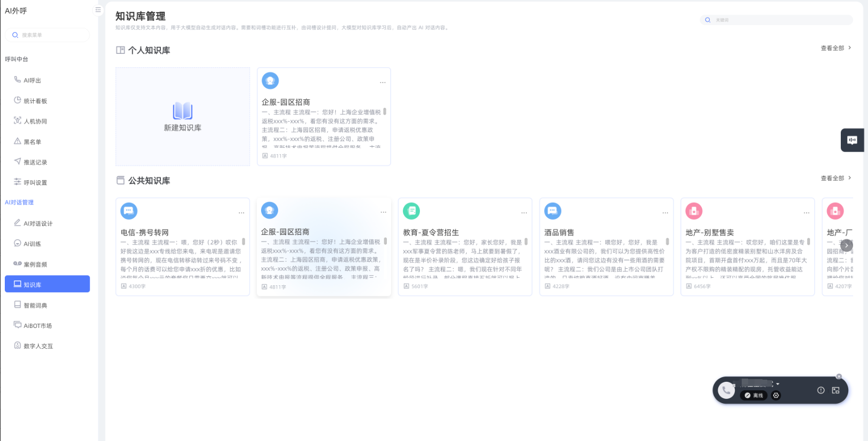
Task: Go to 智能词典 in the sidebar
Action: pyautogui.click(x=35, y=306)
